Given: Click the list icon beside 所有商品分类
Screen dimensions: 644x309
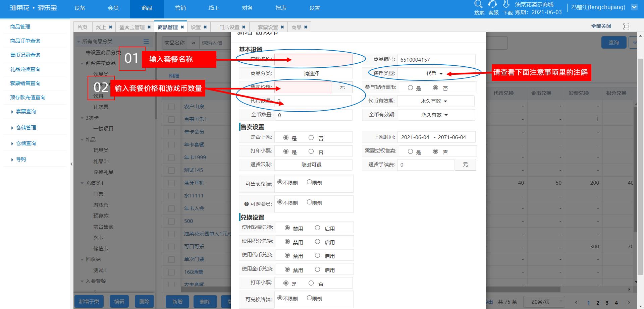Looking at the screenshot, I should click(x=146, y=42).
